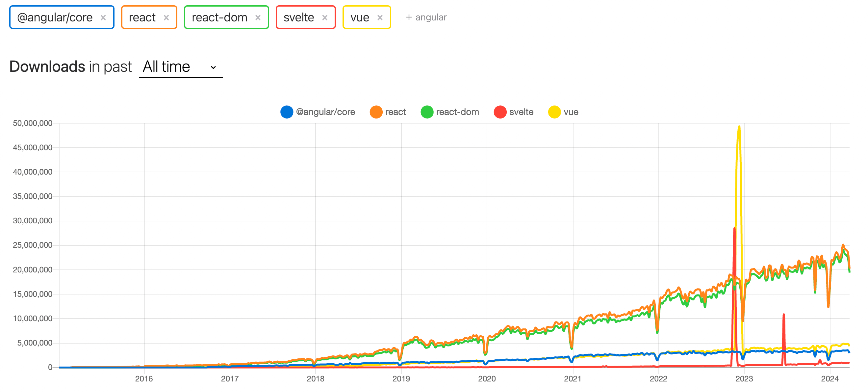Click the 10,000,000 y-axis label
868x392 pixels.
tap(33, 319)
